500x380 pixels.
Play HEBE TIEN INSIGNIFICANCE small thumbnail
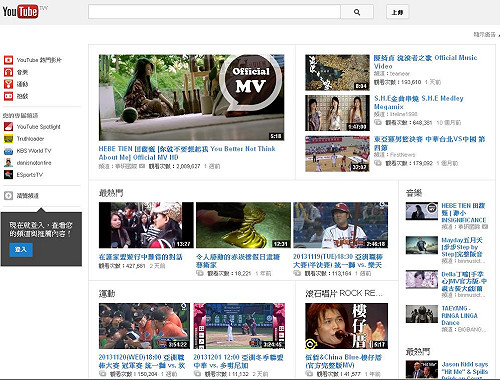pyautogui.click(x=422, y=211)
